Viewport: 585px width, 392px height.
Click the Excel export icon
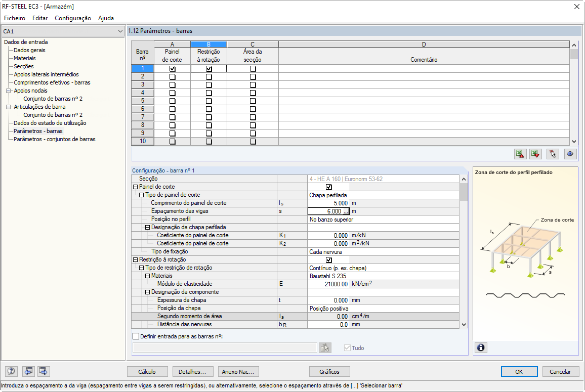coord(520,154)
